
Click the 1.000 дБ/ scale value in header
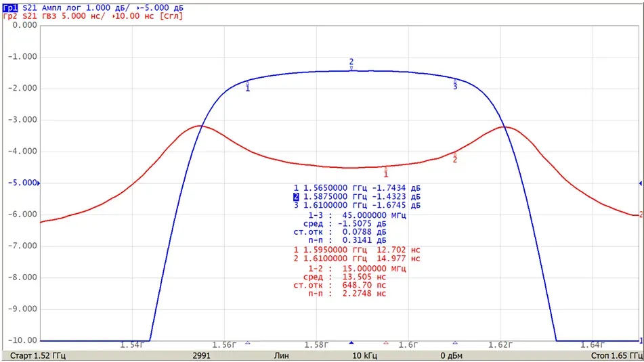pos(108,8)
